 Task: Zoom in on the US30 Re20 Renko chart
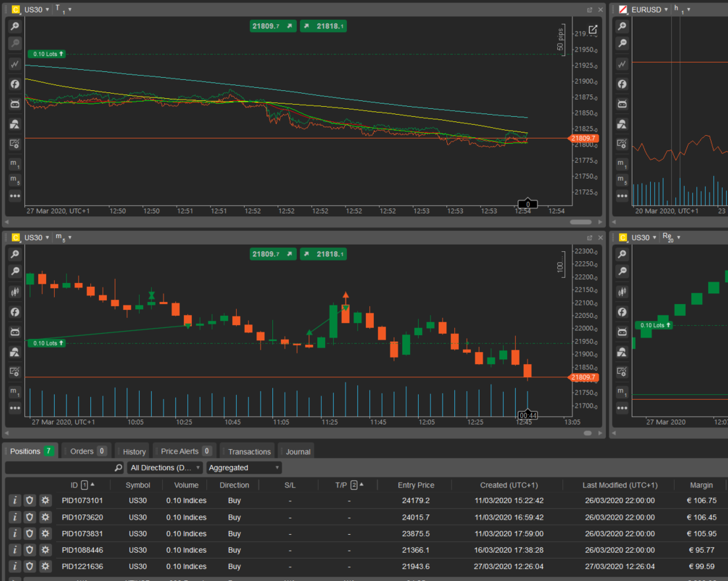622,255
